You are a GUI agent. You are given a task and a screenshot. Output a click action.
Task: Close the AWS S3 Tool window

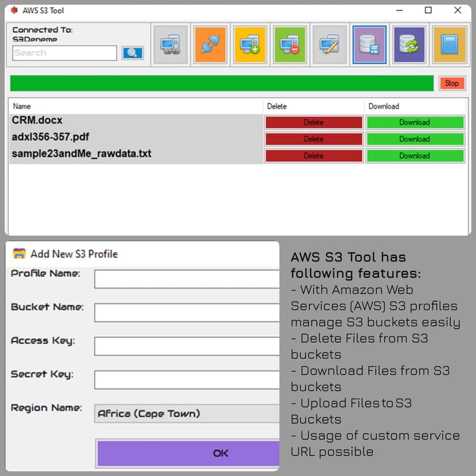point(458,10)
